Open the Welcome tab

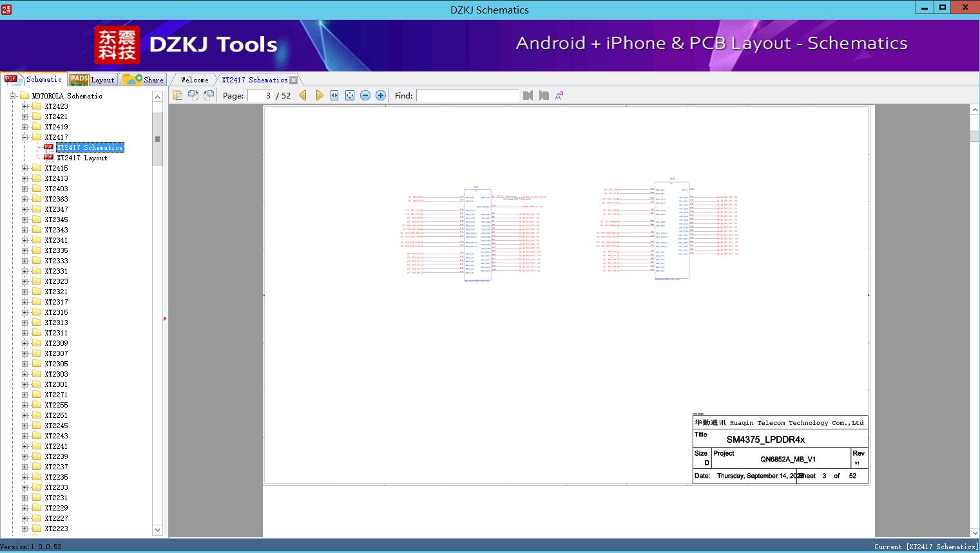[x=195, y=80]
